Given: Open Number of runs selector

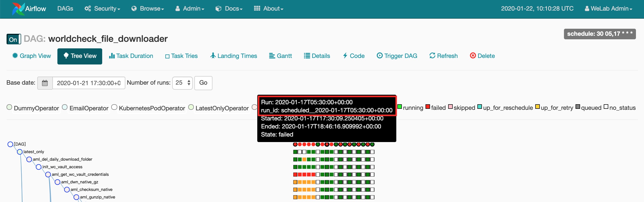Looking at the screenshot, I should pos(182,83).
